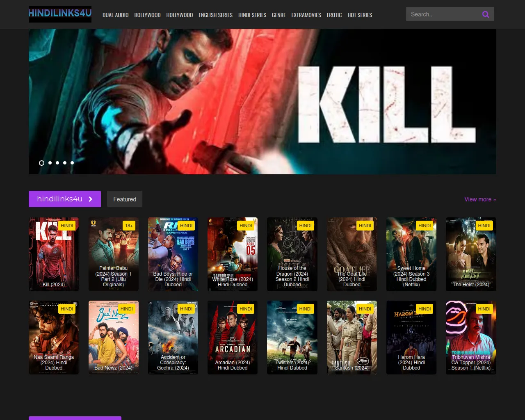Open Kill (2024) movie poster
This screenshot has height=420, width=525.
(x=54, y=254)
